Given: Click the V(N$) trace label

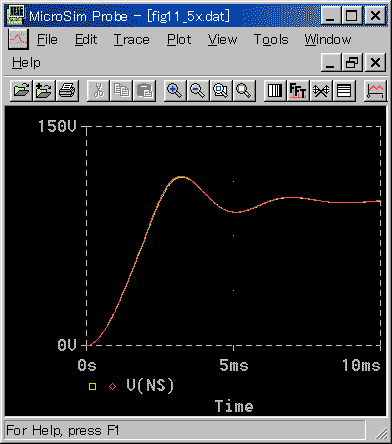Looking at the screenshot, I should tap(150, 385).
